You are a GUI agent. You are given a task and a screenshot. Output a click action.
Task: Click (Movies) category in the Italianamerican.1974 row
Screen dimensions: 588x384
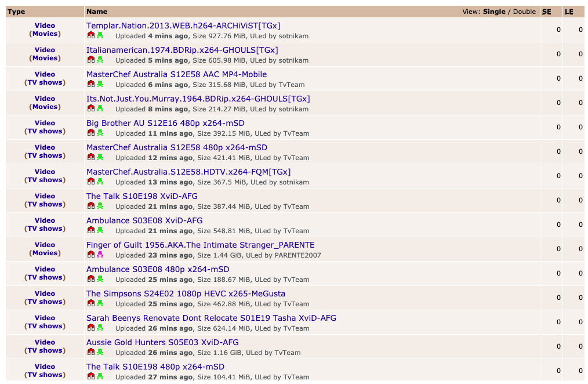pyautogui.click(x=45, y=58)
